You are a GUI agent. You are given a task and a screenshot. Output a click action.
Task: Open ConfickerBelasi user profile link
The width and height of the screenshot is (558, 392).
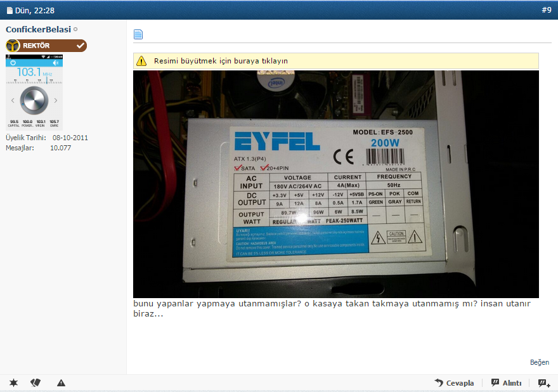pyautogui.click(x=39, y=30)
